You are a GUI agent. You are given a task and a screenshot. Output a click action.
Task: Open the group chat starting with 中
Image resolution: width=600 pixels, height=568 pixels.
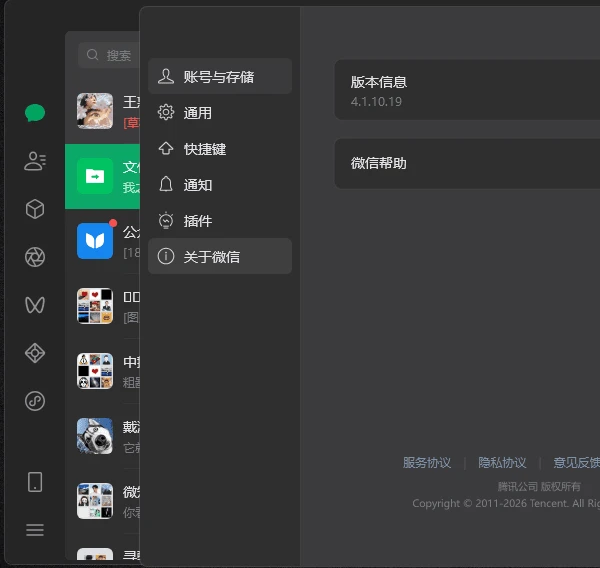click(x=103, y=371)
